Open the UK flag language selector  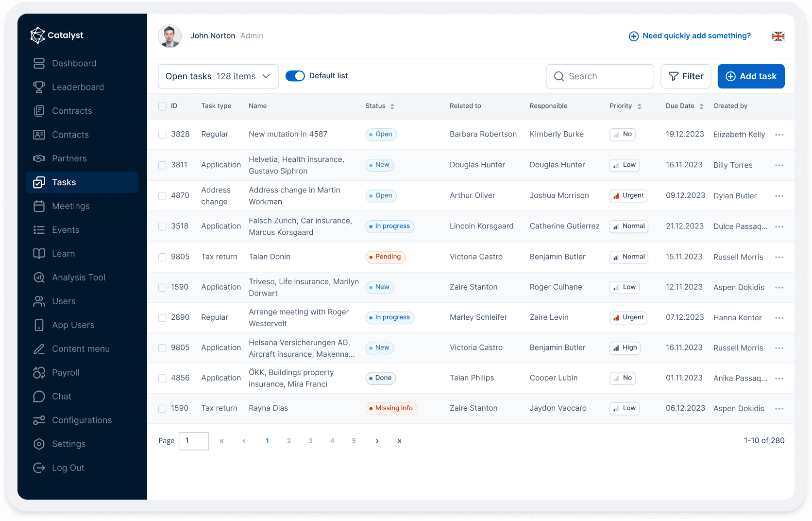[x=778, y=36]
